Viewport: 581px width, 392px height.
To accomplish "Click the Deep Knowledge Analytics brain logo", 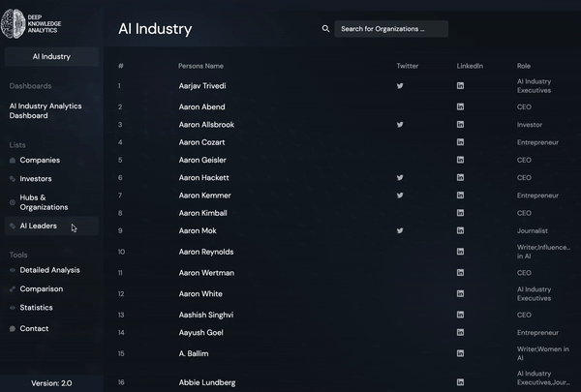I will (13, 23).
